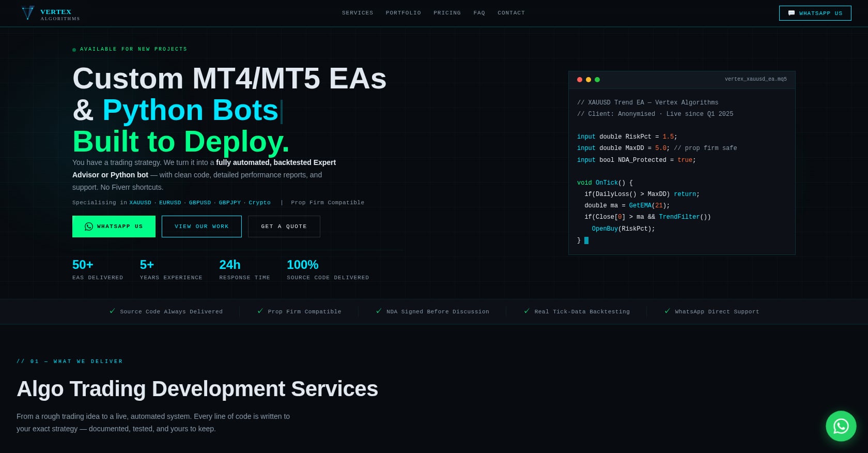Click the XAUUSD specialisation text
868x453 pixels.
point(141,203)
